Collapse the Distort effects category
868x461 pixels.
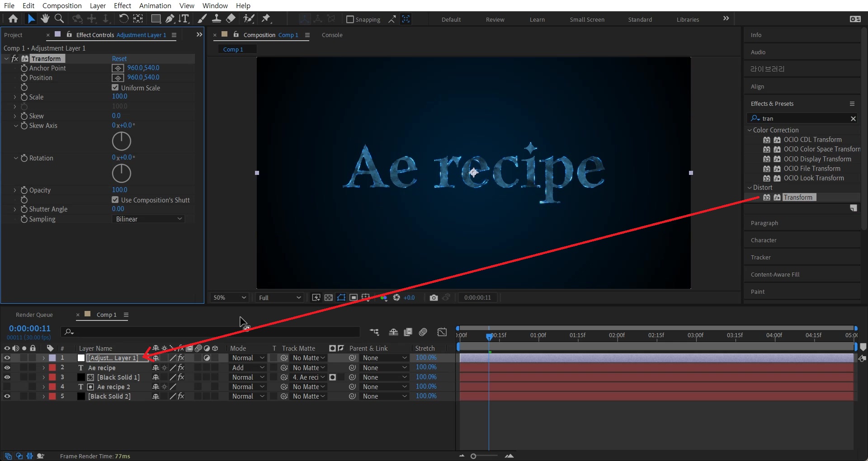click(x=750, y=188)
